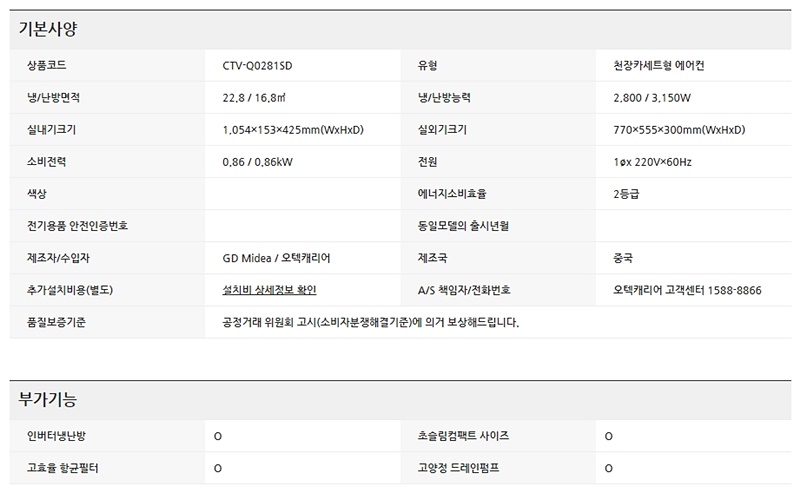Screen dimensions: 800x499
Task: Select the outdoor unit size 770×555×300mm
Action: [x=679, y=130]
